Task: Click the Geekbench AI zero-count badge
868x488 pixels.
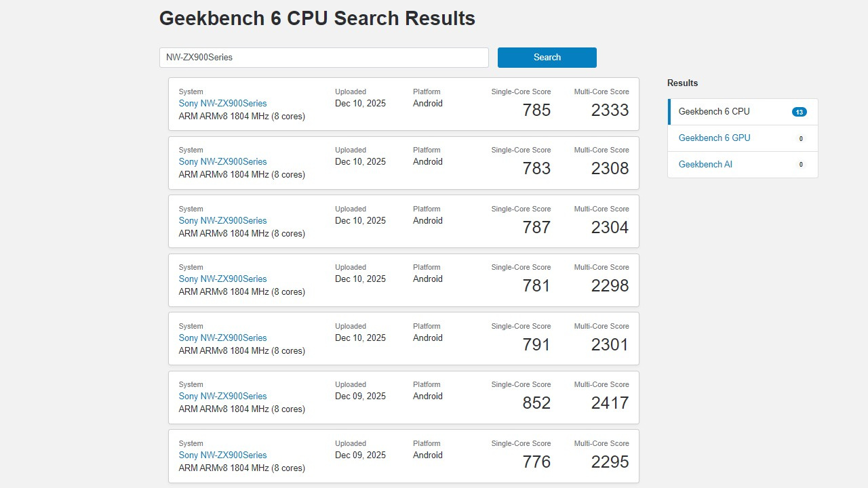Action: coord(800,164)
